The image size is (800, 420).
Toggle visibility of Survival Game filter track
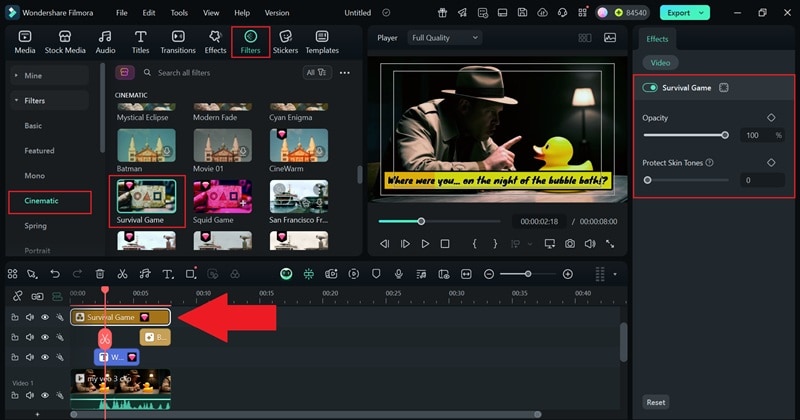[x=45, y=317]
